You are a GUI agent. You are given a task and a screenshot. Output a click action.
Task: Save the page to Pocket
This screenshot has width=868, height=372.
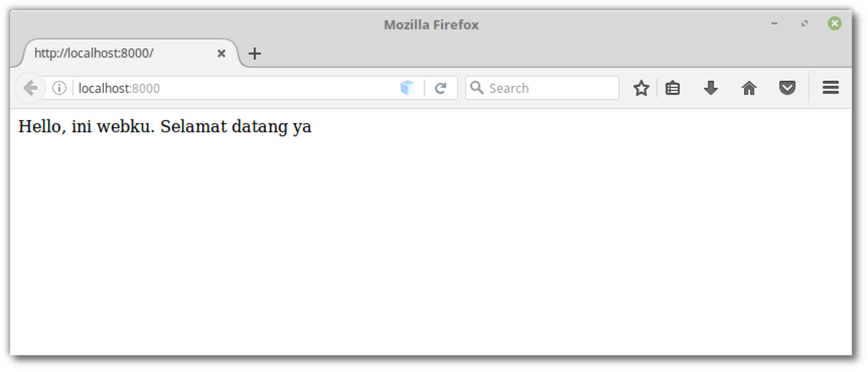coord(787,88)
